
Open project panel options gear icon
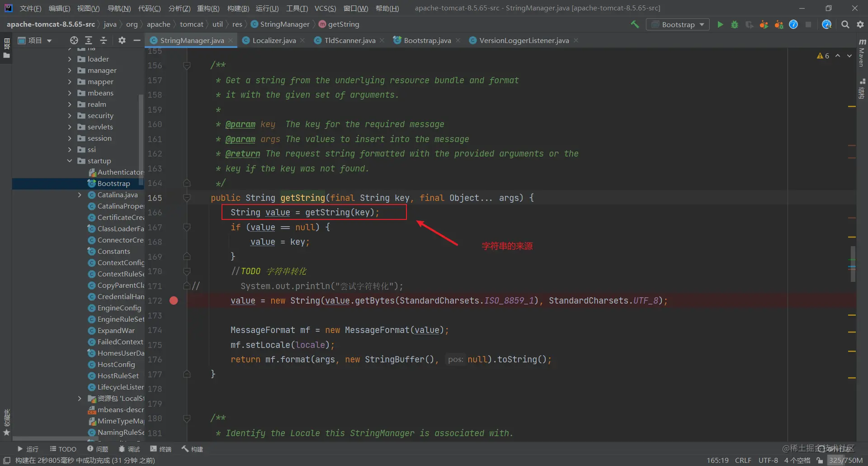coord(122,40)
